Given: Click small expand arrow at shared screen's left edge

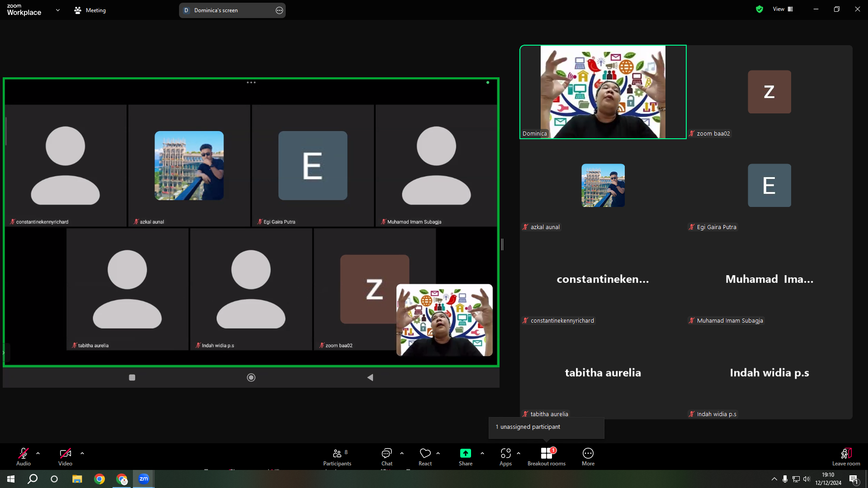Looking at the screenshot, I should tap(3, 353).
